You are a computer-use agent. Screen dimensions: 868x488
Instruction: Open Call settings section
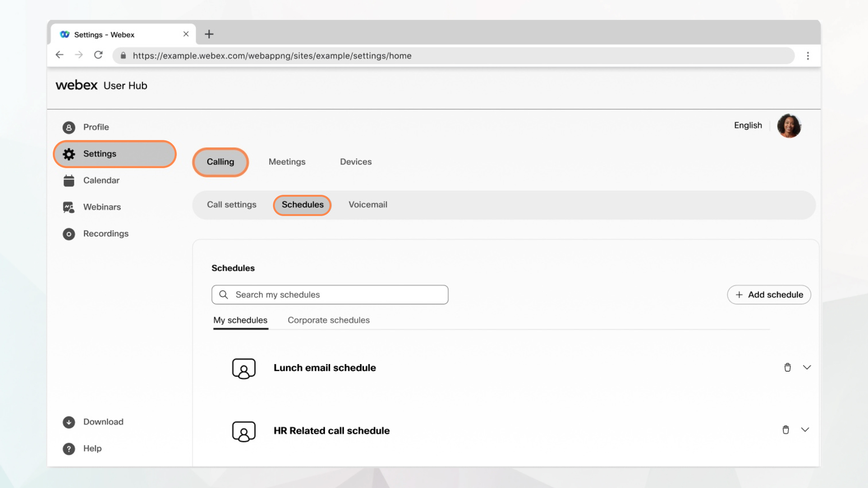pos(231,204)
